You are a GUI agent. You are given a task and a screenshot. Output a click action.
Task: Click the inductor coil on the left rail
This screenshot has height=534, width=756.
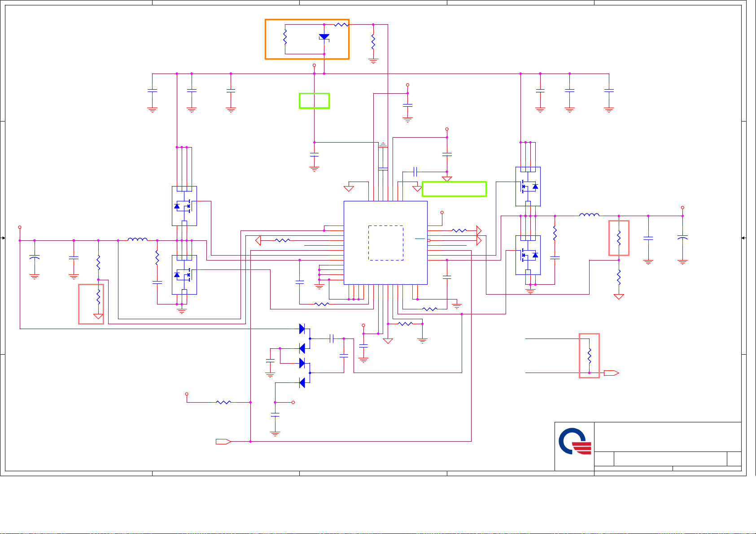click(x=138, y=239)
